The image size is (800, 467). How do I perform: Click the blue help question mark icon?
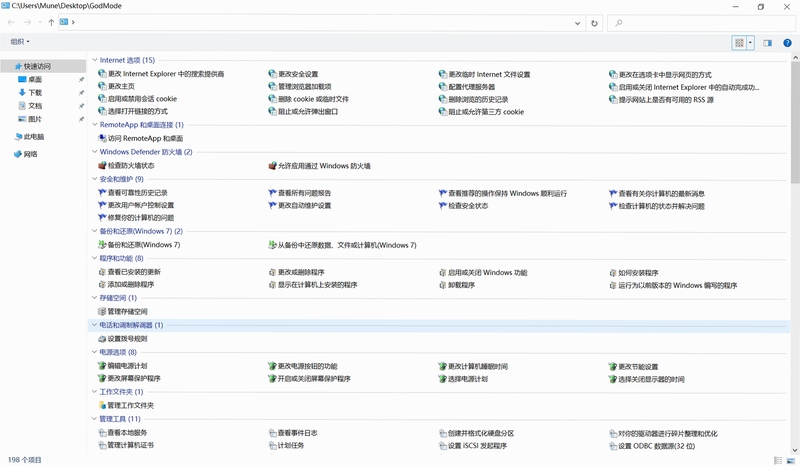pyautogui.click(x=787, y=43)
